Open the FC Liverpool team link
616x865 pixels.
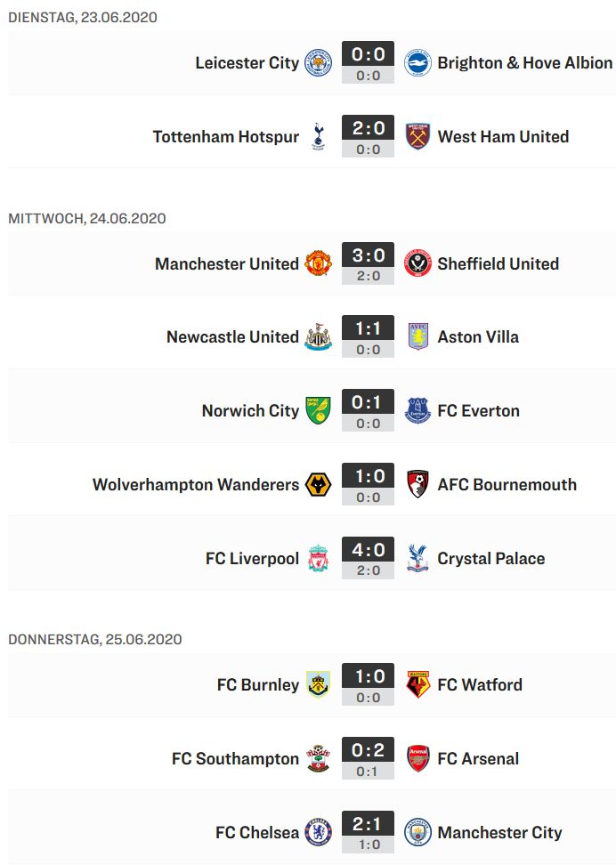click(252, 559)
